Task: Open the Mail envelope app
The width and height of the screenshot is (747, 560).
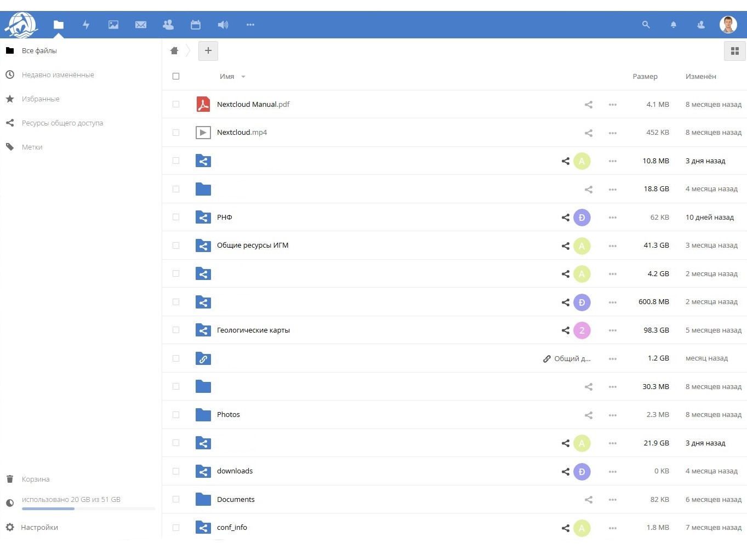Action: coord(141,25)
